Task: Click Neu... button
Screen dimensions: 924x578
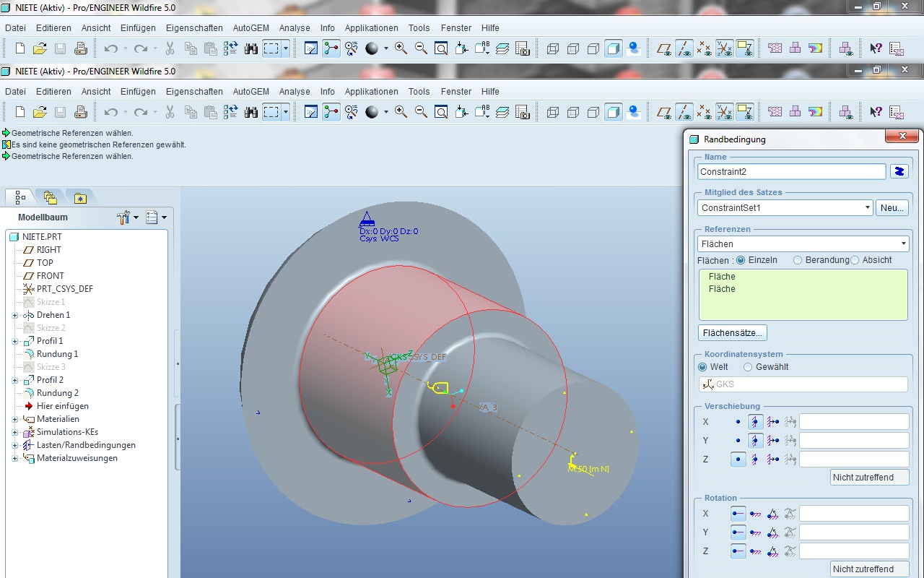Action: point(892,208)
